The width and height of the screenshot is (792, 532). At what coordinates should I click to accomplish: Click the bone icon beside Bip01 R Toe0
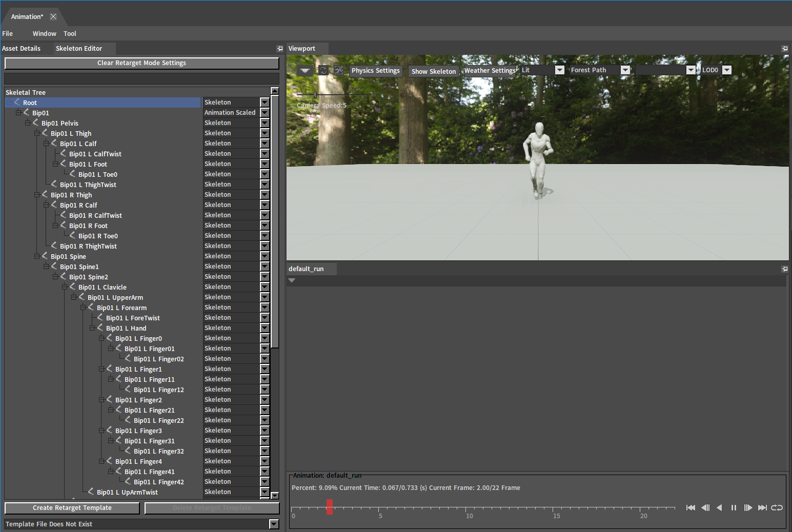(72, 235)
